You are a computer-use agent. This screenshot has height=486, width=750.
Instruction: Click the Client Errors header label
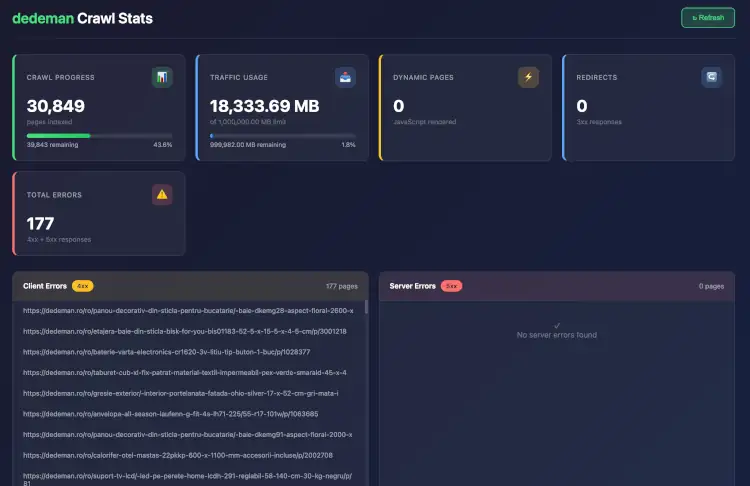click(x=45, y=286)
